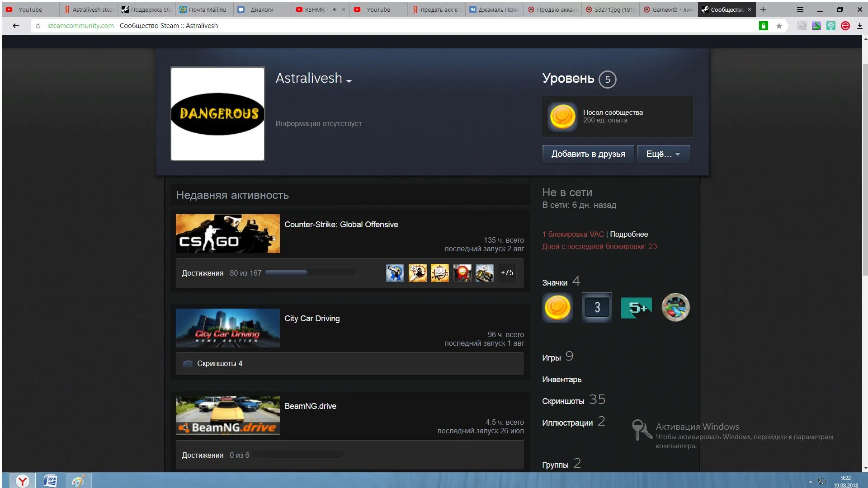Click the red circular extension icon
The width and height of the screenshot is (868, 488).
[x=845, y=26]
